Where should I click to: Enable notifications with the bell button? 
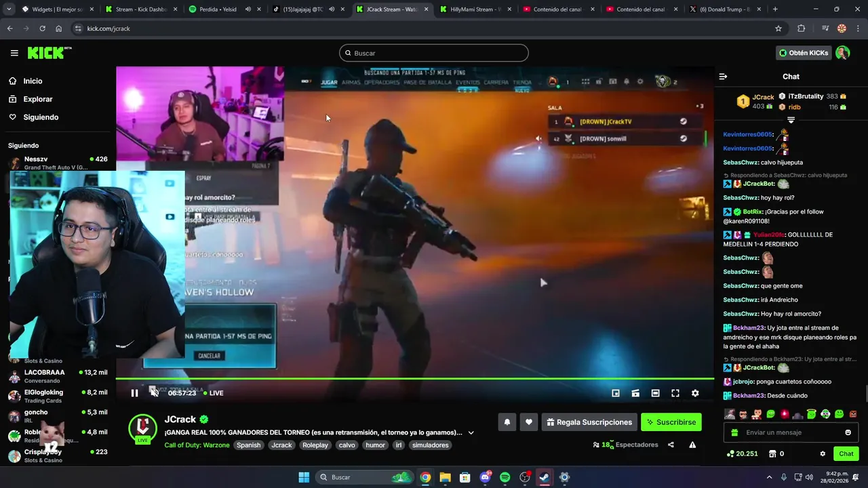507,422
